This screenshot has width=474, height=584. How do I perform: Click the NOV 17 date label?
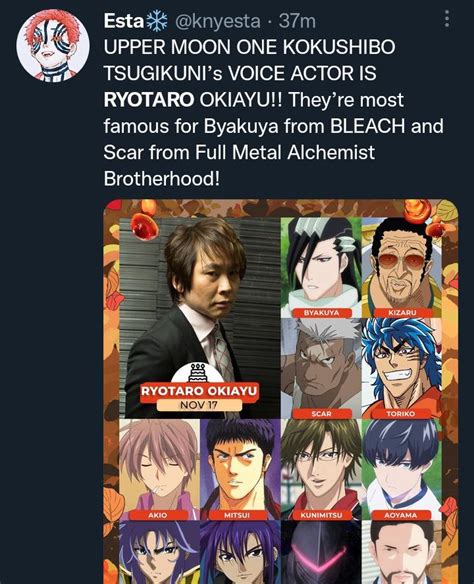(x=199, y=405)
